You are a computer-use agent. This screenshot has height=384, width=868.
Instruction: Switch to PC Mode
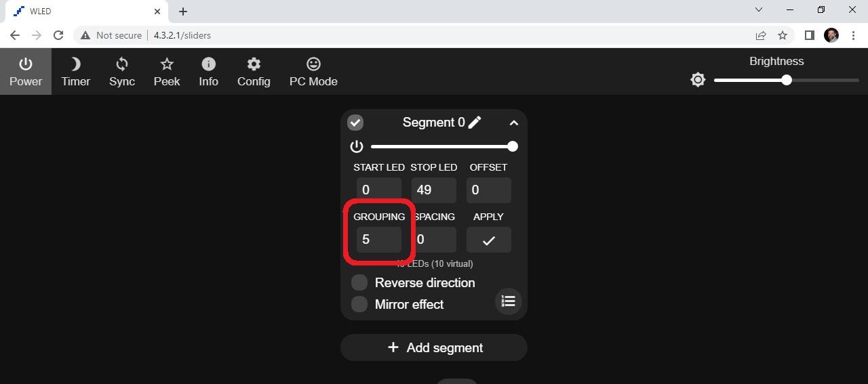click(x=313, y=71)
